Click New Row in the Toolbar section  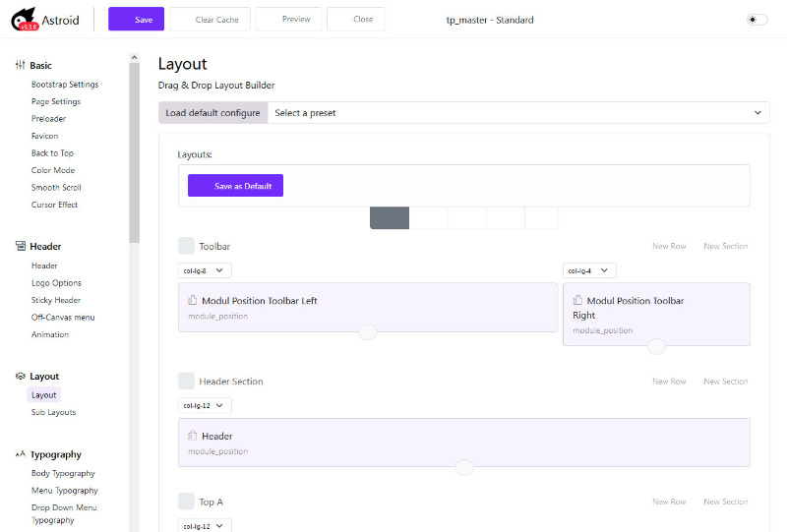[x=669, y=246]
